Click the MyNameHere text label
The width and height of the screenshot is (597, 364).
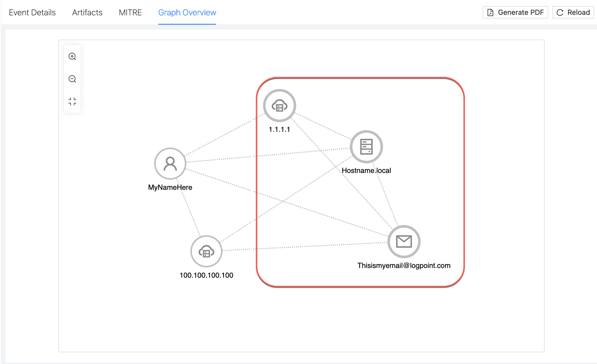(x=170, y=187)
